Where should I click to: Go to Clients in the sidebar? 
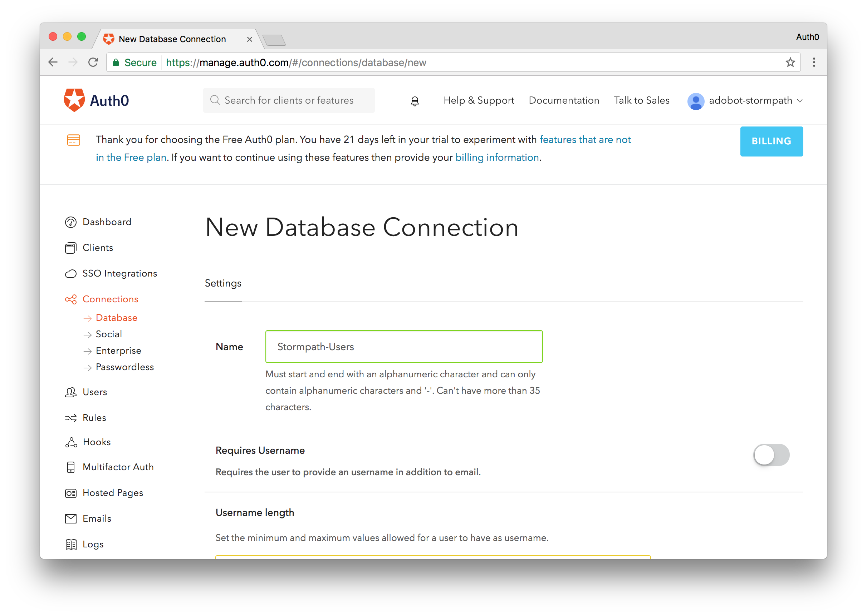(98, 248)
